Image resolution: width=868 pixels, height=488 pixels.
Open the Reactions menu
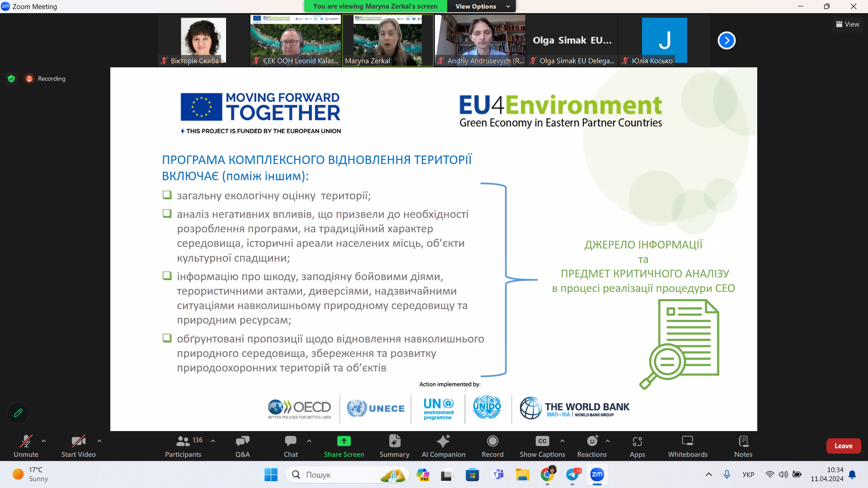pos(592,446)
